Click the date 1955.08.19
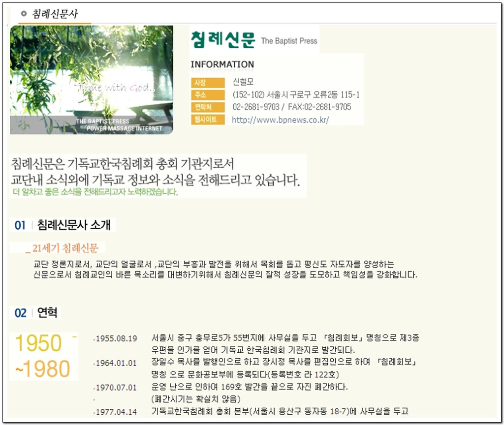Image resolution: width=504 pixels, height=425 pixels. click(x=116, y=338)
